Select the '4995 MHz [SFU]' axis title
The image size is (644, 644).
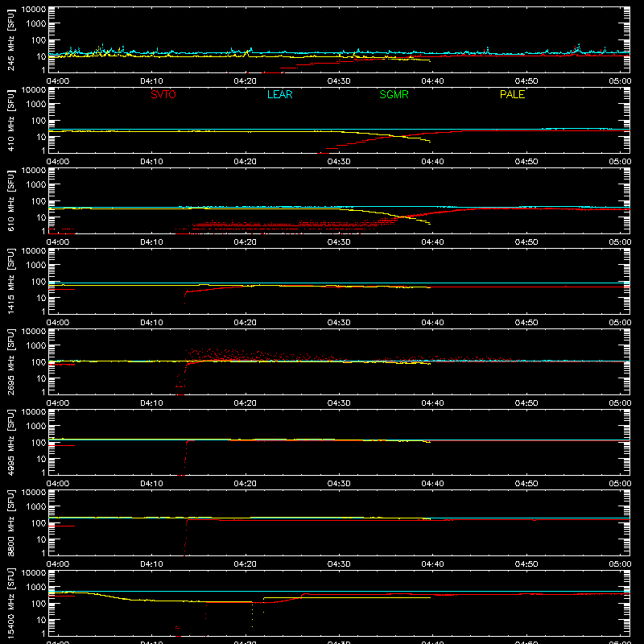pos(11,442)
